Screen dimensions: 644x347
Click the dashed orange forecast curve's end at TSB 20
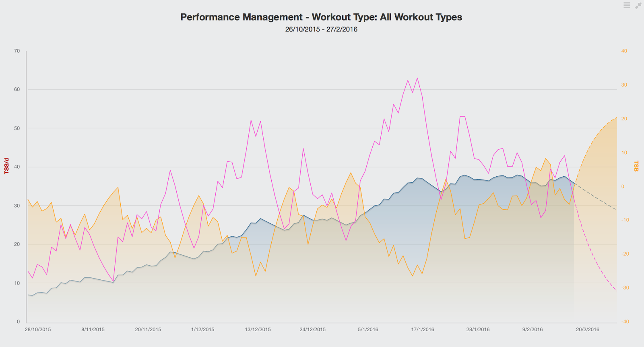tap(616, 118)
